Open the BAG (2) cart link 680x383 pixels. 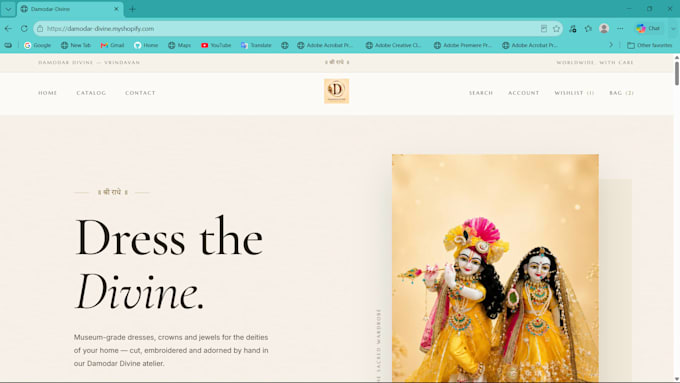click(621, 93)
